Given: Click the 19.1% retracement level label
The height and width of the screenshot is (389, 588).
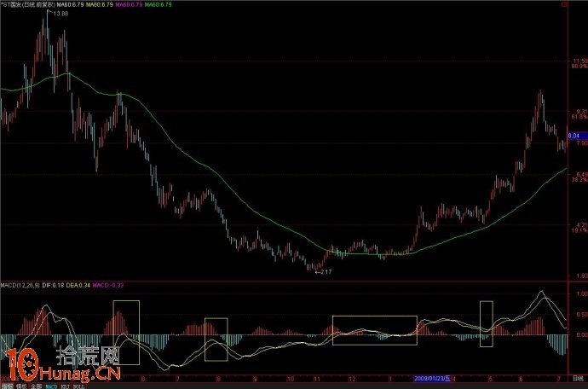Looking at the screenshot, I should click(x=579, y=230).
